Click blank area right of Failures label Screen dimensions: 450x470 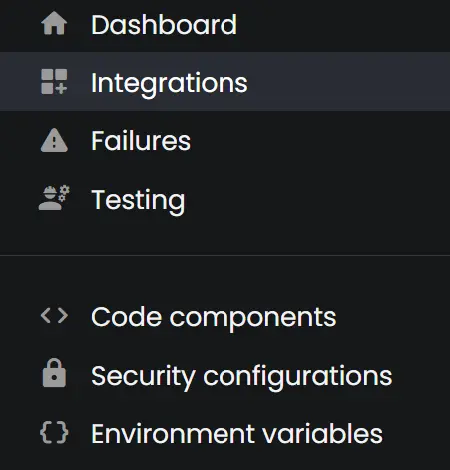point(320,140)
